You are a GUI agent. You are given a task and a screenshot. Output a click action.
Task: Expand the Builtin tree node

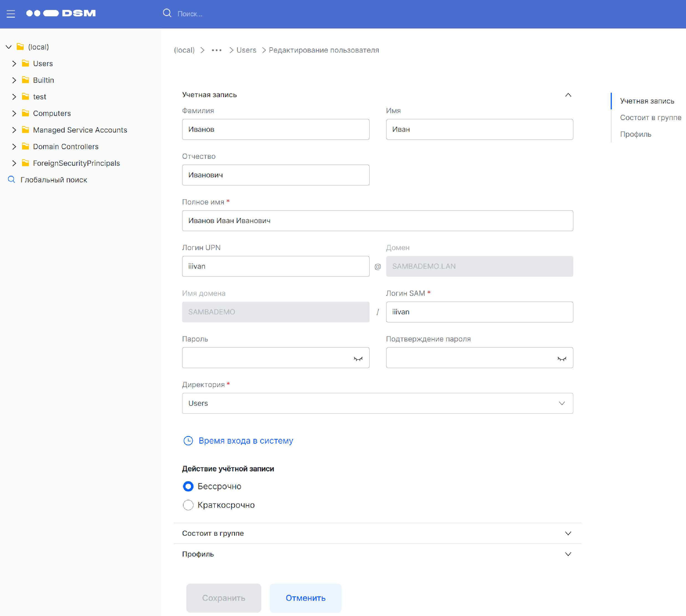pyautogui.click(x=14, y=80)
